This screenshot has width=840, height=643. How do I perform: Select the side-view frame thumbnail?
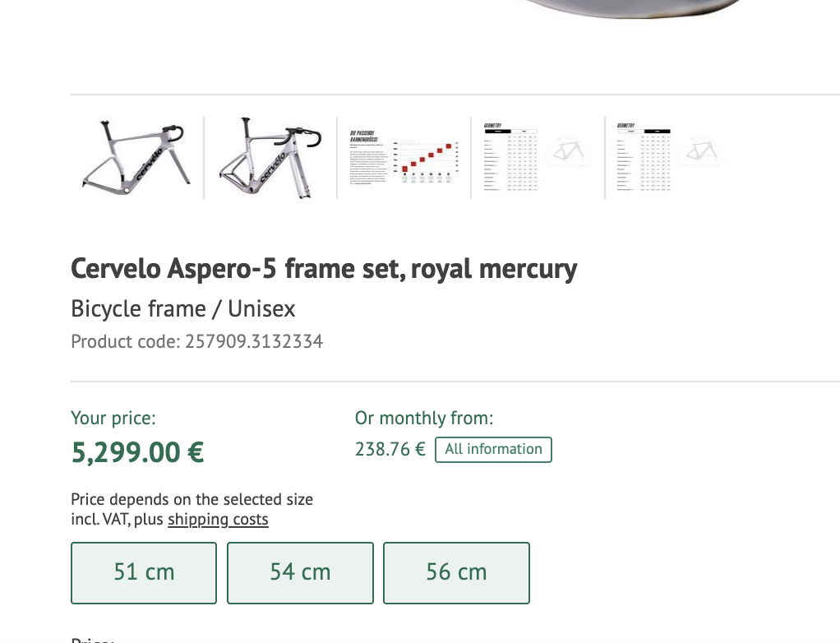click(x=136, y=157)
